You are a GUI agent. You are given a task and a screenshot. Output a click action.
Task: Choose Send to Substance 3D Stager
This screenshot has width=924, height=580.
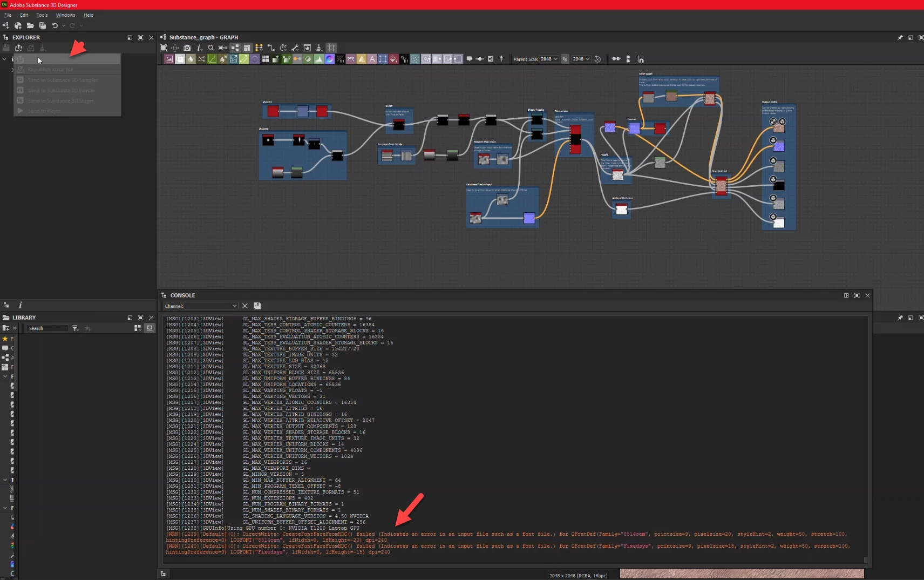tap(67, 100)
